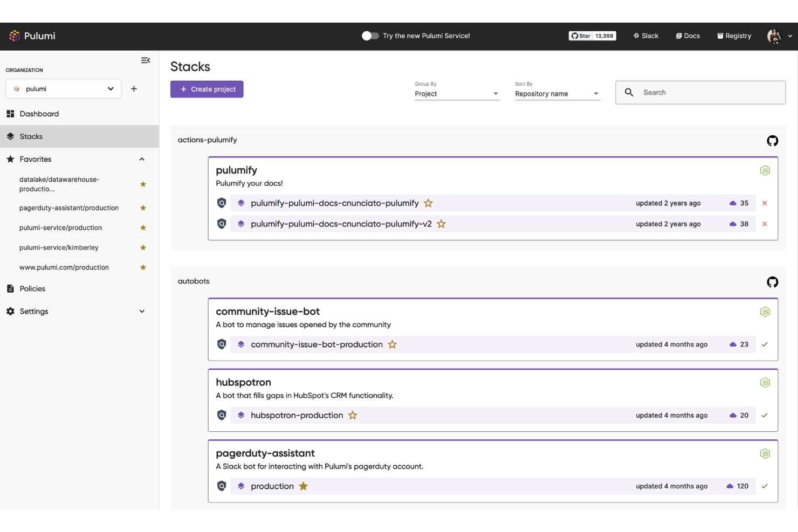Click failed status X on pulumify-v2 stack

[765, 224]
